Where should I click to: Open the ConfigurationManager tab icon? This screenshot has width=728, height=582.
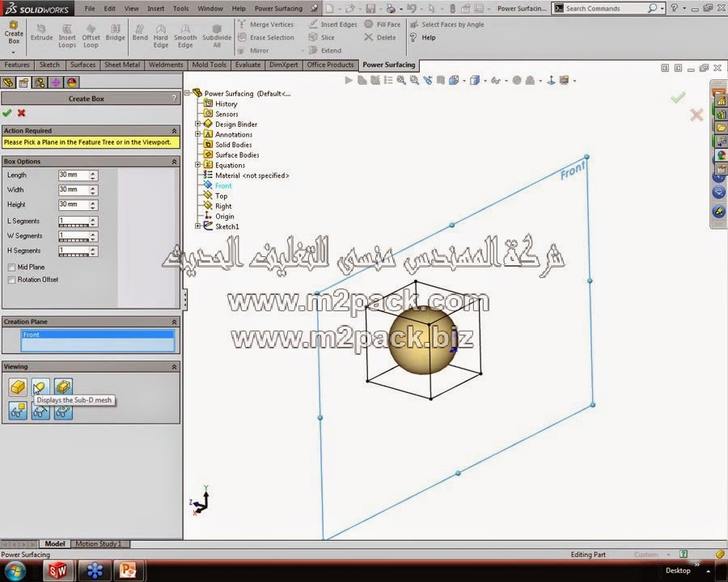[x=40, y=82]
